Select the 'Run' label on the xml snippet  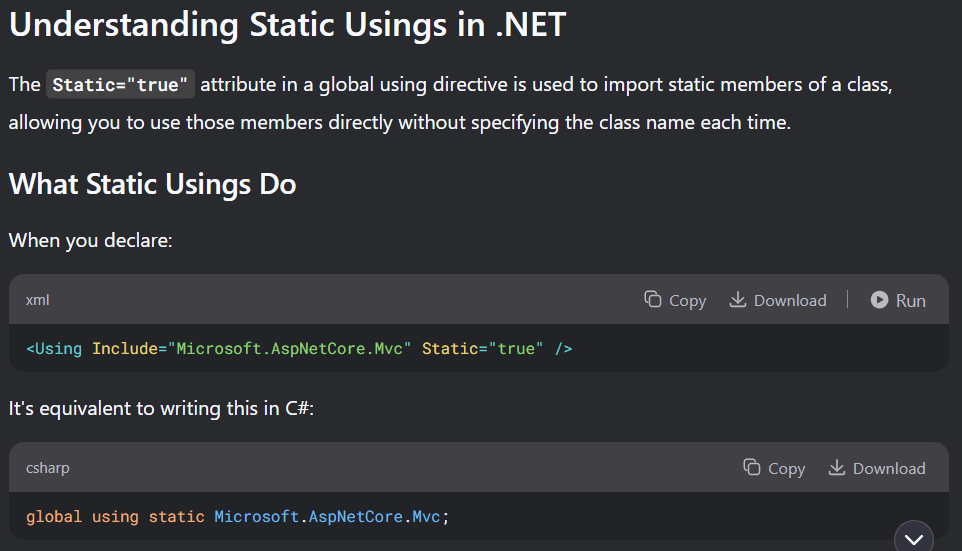pos(910,300)
